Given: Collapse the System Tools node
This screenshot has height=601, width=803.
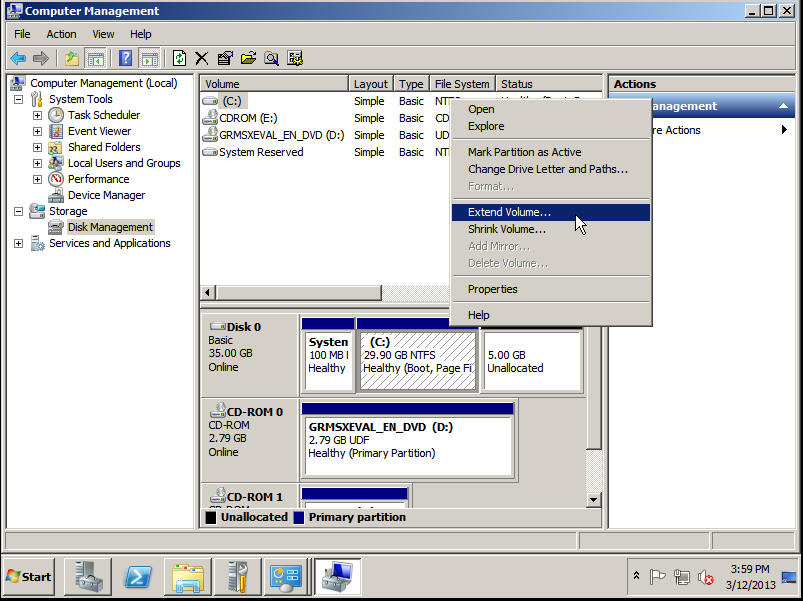Looking at the screenshot, I should 18,99.
